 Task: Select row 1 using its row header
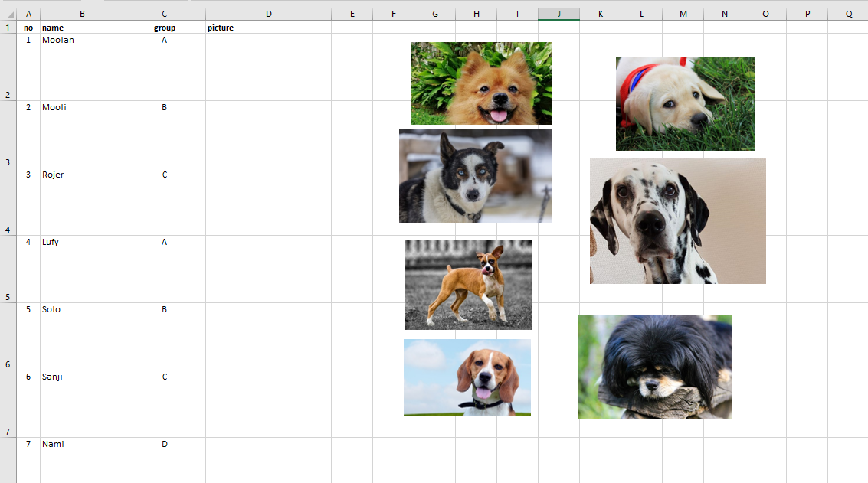(8, 28)
